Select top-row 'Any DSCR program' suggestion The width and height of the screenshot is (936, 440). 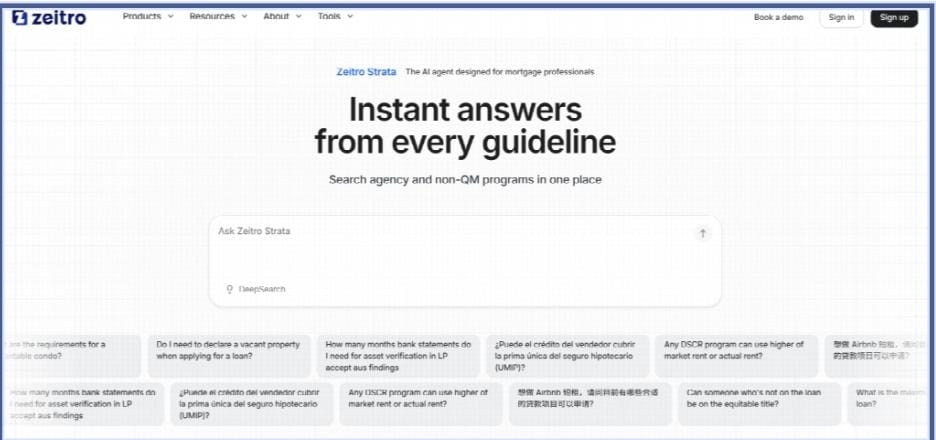737,356
